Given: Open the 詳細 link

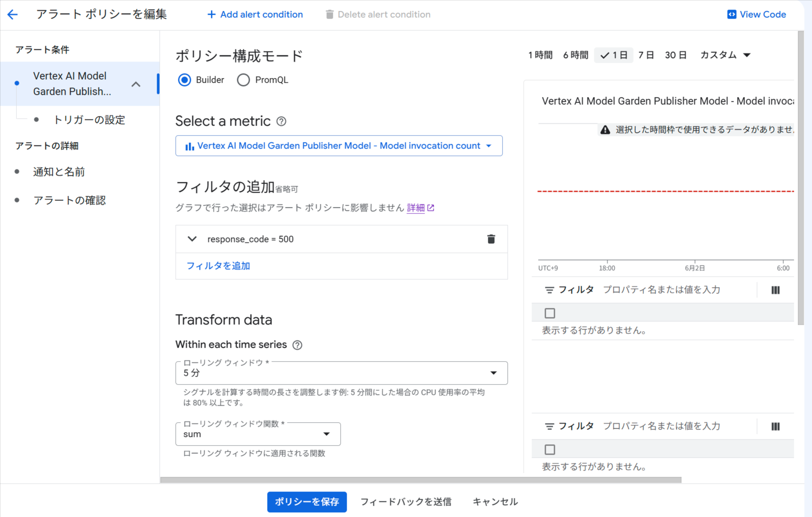Looking at the screenshot, I should click(416, 208).
